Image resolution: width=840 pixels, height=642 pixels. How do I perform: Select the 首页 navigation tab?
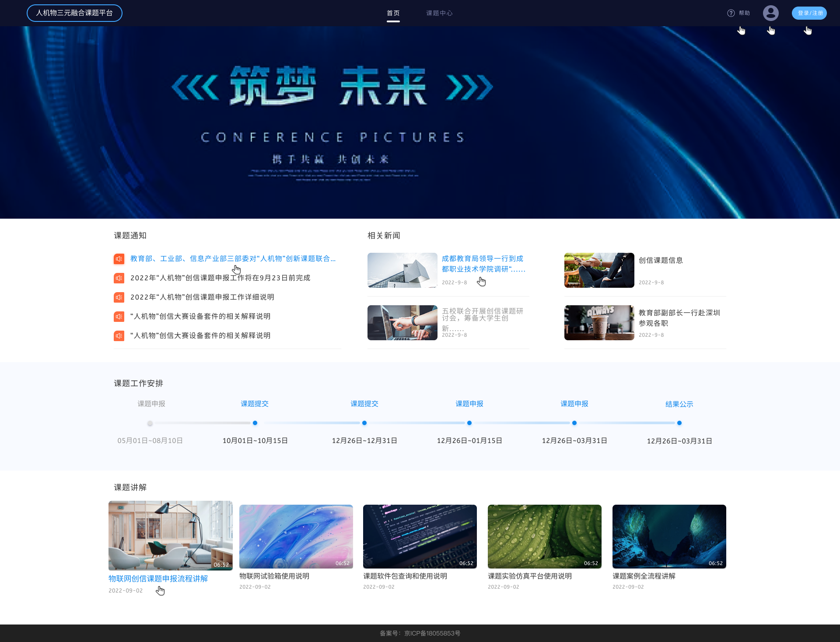coord(393,13)
